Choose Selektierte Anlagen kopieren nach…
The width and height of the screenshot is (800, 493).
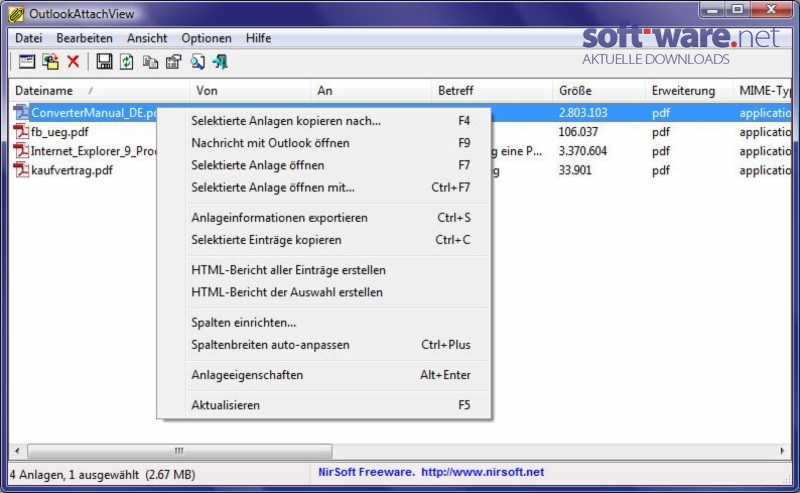(324, 121)
